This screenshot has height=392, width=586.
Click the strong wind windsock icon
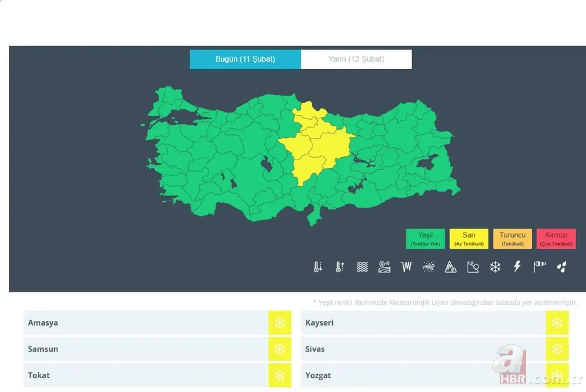539,266
